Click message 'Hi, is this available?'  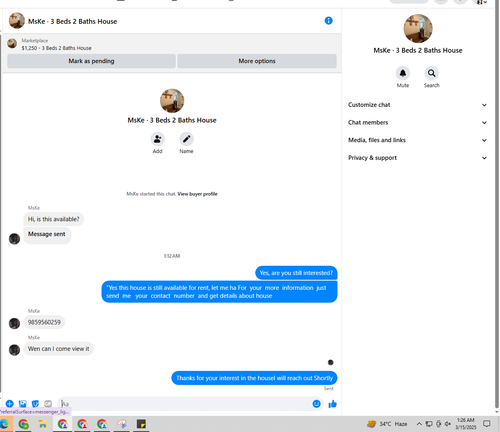tap(54, 219)
